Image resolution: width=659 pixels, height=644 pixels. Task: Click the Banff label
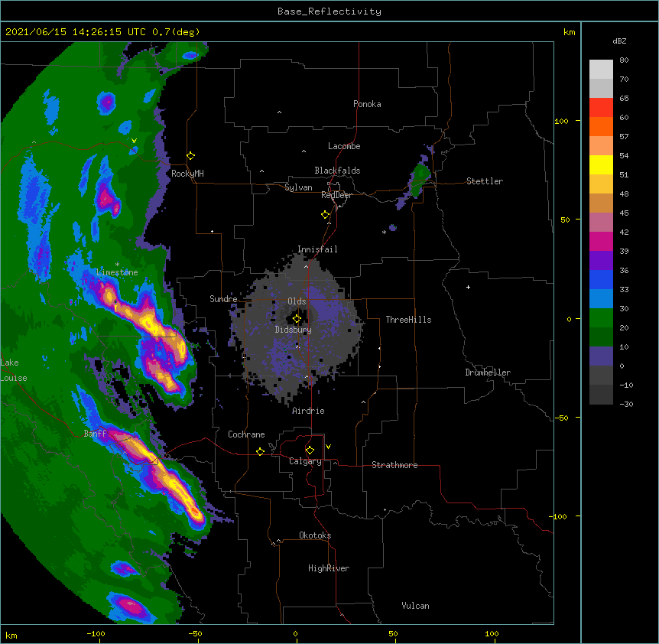click(x=95, y=434)
